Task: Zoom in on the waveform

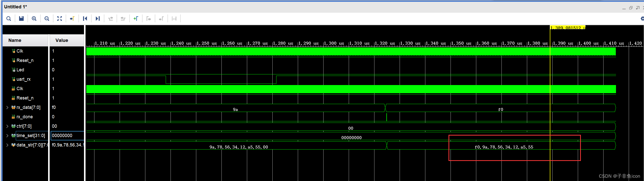Action: [x=34, y=19]
